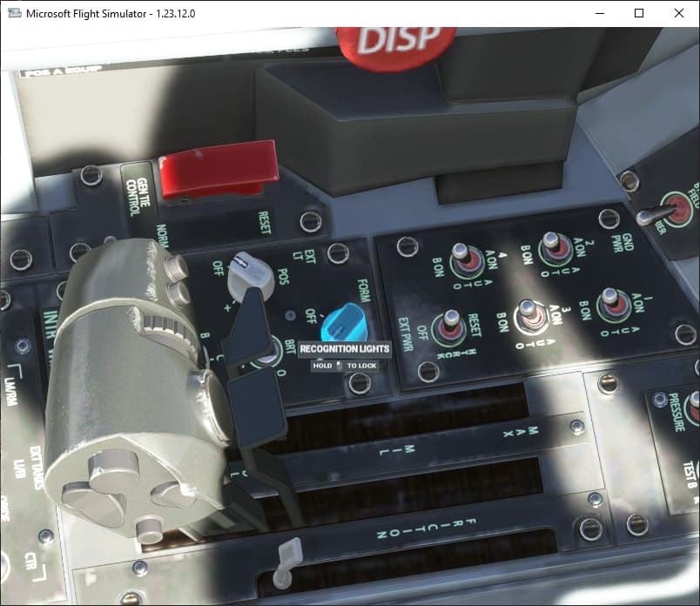Click the Microsoft Flight Simulator title bar icon
The image size is (700, 606).
point(14,13)
